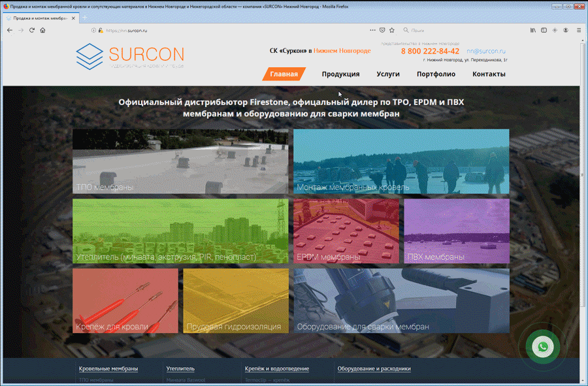Open a new browser tab
Viewport: 588px width, 386px height.
(85, 18)
